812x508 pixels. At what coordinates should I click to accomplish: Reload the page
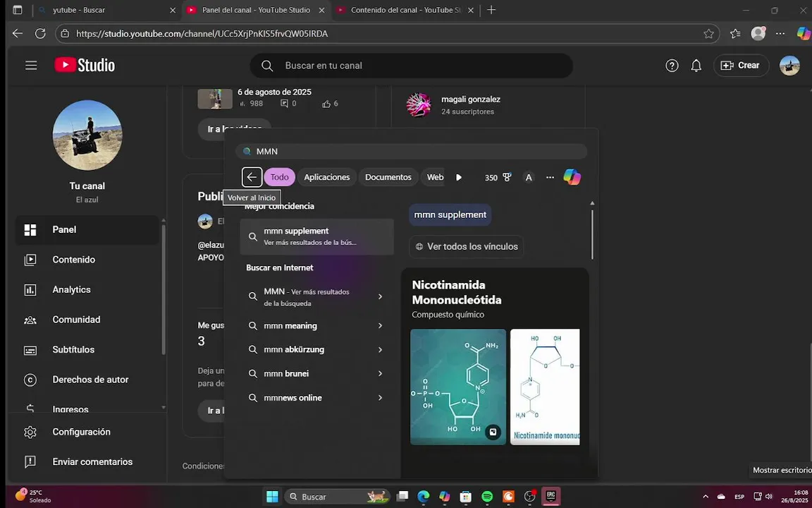(x=40, y=34)
